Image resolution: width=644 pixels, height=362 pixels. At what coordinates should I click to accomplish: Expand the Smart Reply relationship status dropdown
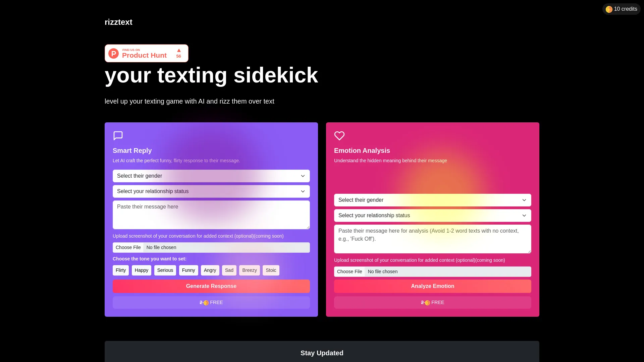point(211,191)
